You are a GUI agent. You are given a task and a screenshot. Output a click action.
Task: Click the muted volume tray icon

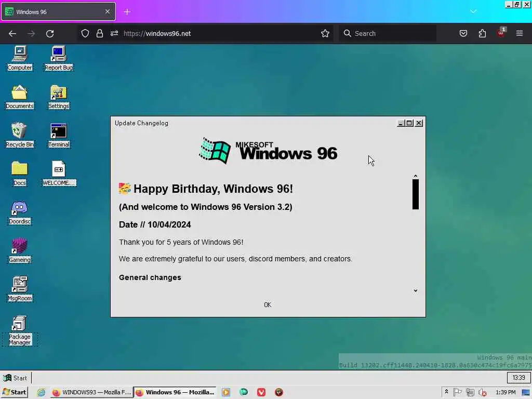click(x=482, y=392)
